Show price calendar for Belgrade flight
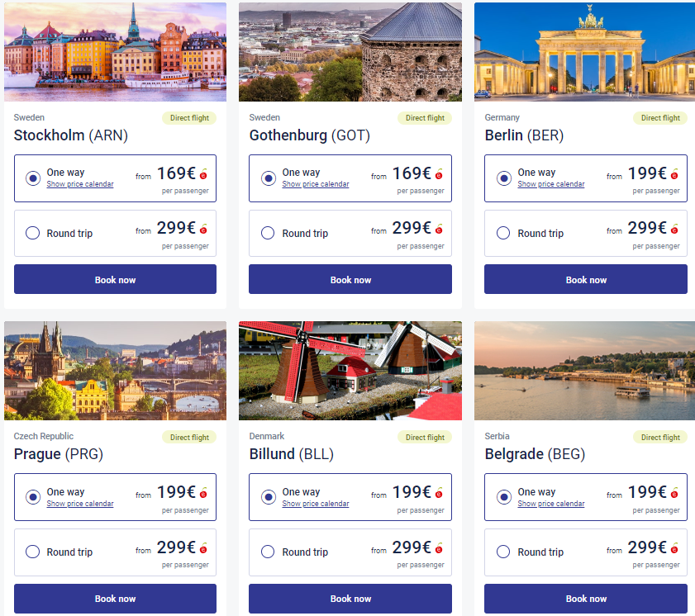The width and height of the screenshot is (695, 616). click(x=551, y=504)
